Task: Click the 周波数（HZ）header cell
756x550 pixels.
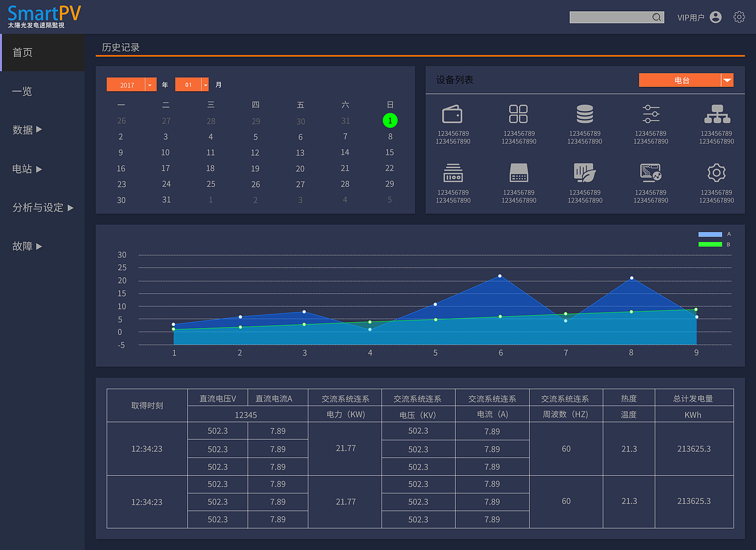Action: point(566,414)
